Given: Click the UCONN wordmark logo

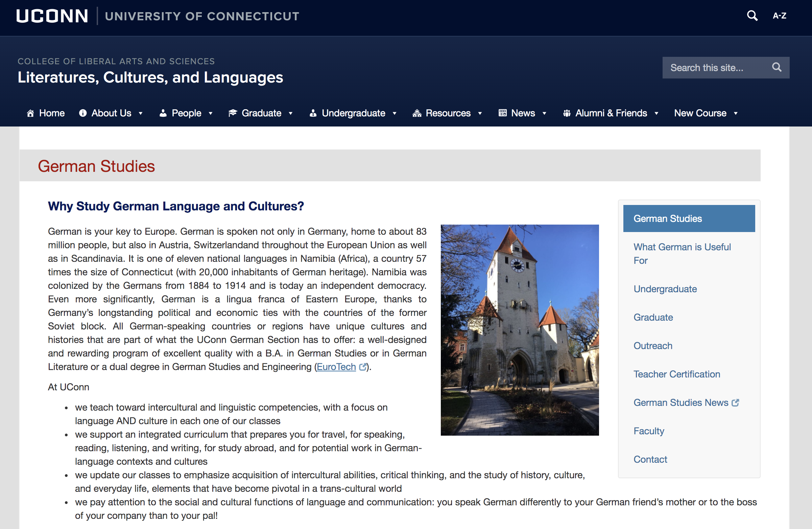Looking at the screenshot, I should point(52,16).
